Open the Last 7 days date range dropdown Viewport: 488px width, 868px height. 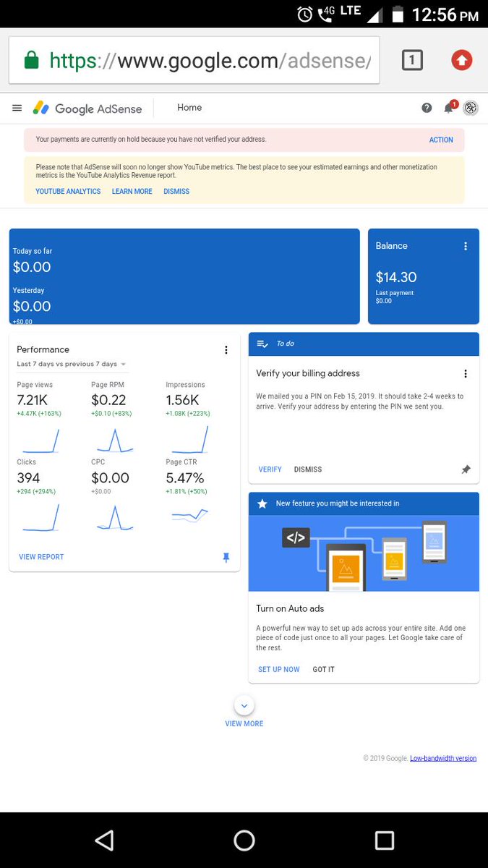pos(72,364)
